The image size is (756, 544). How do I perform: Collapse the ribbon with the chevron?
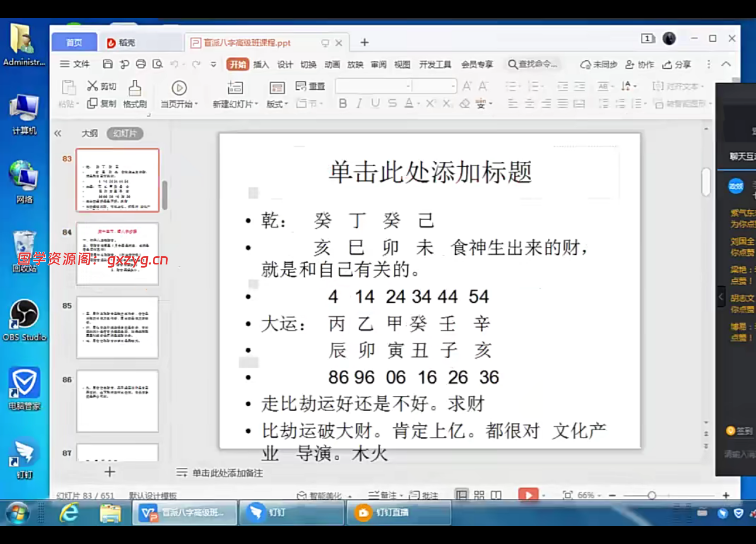[726, 64]
